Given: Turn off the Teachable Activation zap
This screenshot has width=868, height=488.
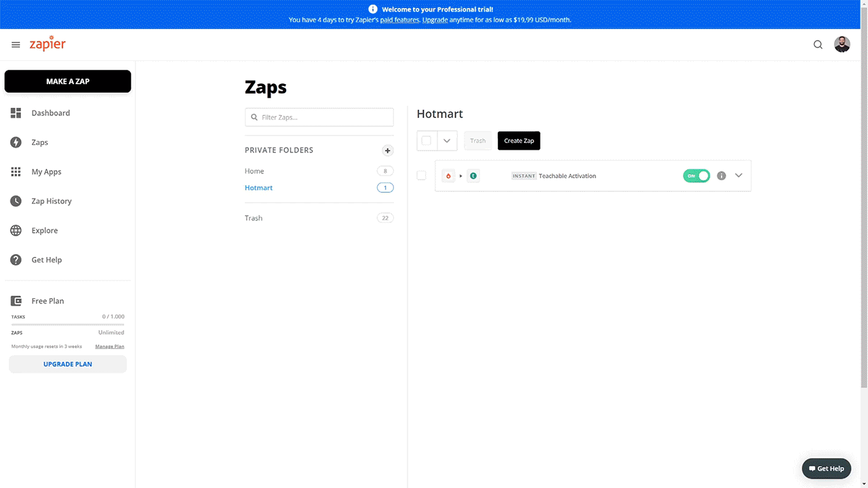Looking at the screenshot, I should click(x=696, y=176).
